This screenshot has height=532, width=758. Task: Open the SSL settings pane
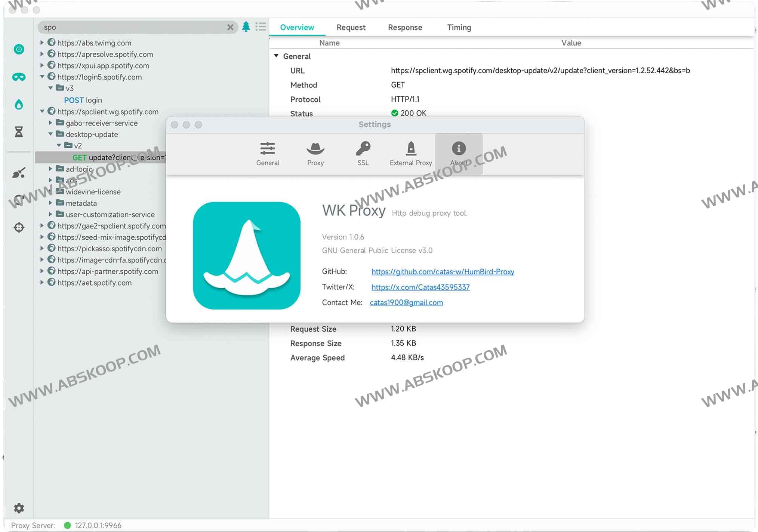click(x=363, y=154)
